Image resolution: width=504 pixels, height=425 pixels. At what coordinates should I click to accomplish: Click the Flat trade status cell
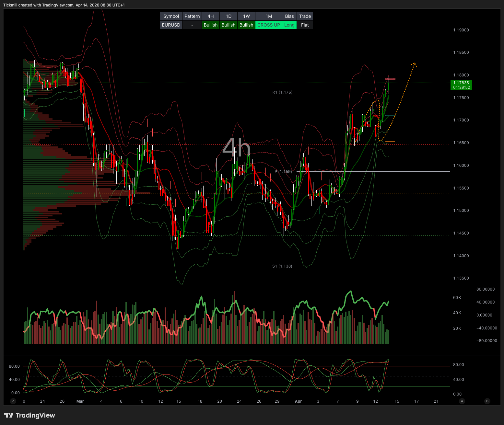(305, 25)
